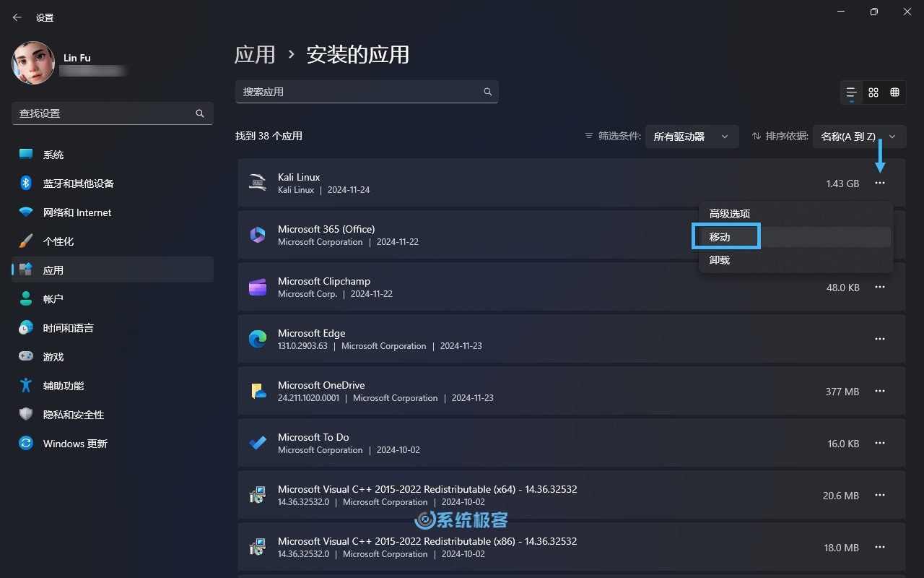Image resolution: width=924 pixels, height=578 pixels.
Task: Select the Kali Linux app name
Action: click(x=299, y=177)
